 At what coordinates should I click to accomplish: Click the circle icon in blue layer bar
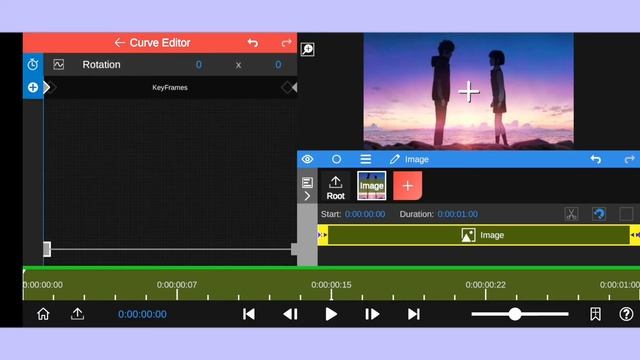336,159
